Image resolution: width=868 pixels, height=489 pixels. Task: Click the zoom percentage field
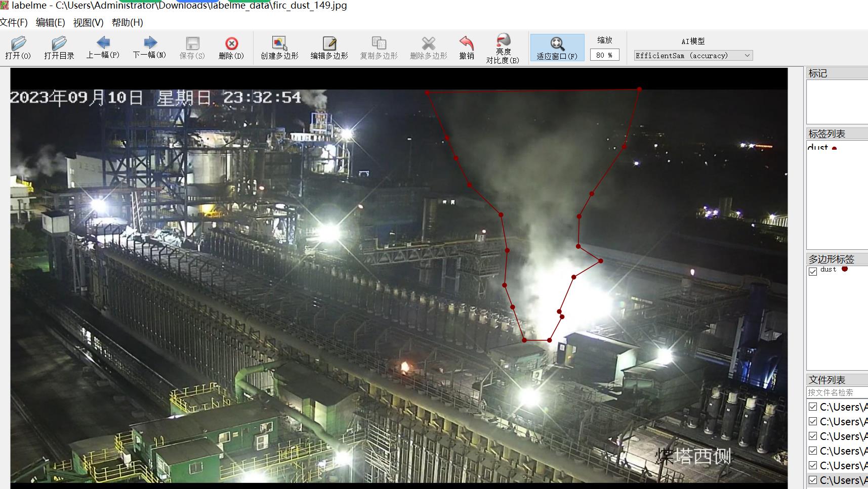point(604,55)
